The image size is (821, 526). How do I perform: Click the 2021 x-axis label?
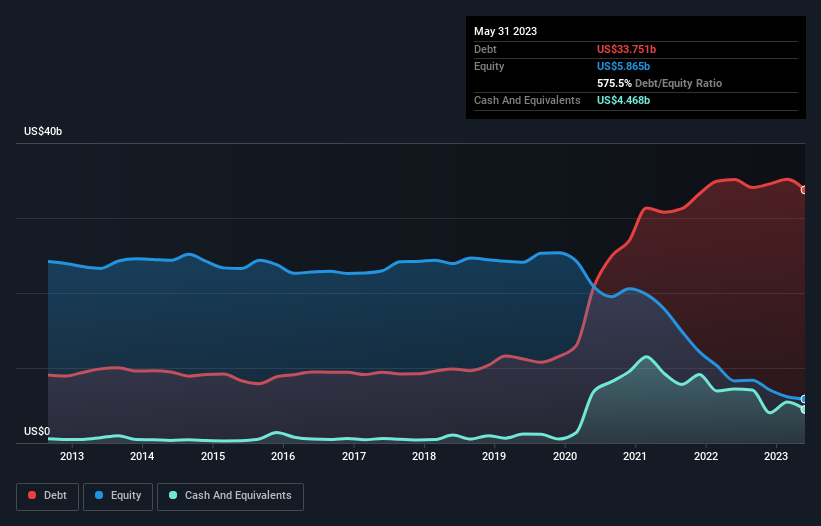[x=635, y=456]
